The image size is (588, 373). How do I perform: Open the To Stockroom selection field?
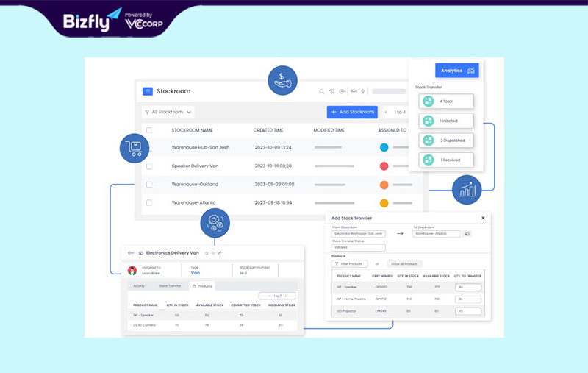(x=437, y=234)
